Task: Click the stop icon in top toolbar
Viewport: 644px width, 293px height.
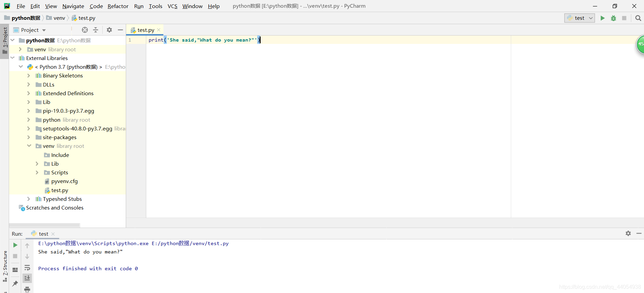Action: point(624,18)
